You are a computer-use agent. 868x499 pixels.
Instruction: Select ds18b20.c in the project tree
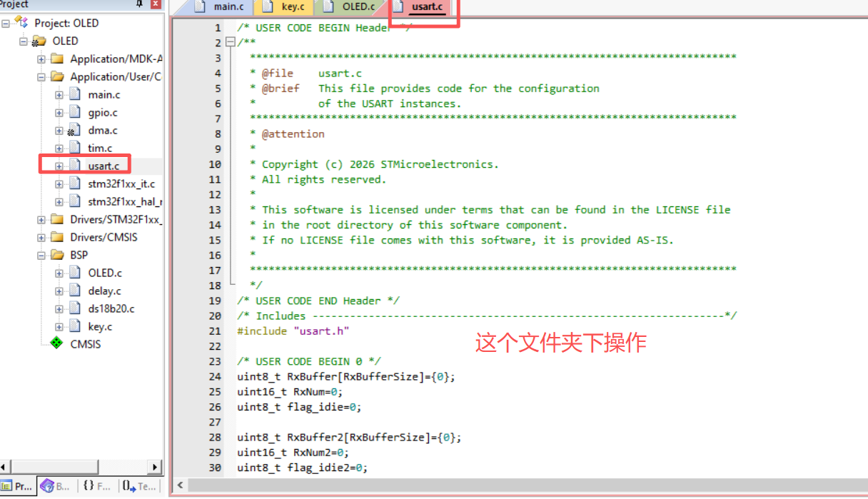[111, 308]
